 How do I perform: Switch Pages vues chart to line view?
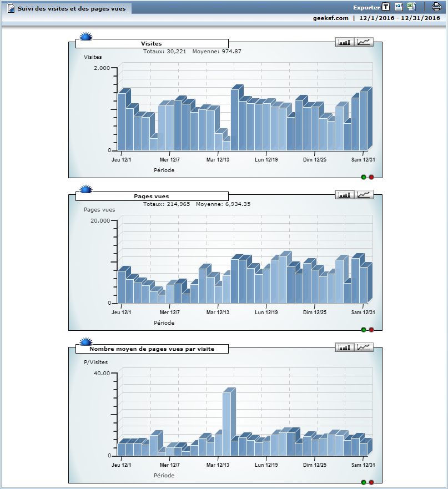(364, 195)
